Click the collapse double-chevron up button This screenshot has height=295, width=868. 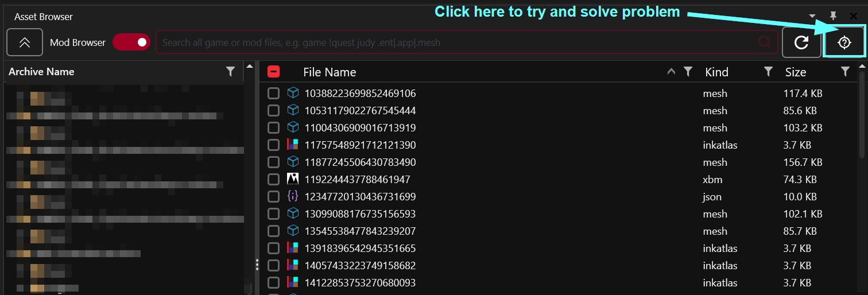(25, 42)
